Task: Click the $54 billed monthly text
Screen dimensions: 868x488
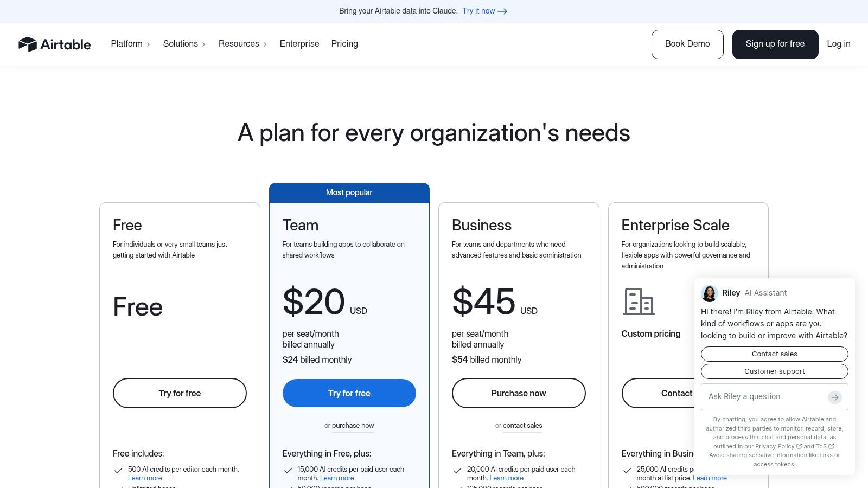Action: pos(487,360)
